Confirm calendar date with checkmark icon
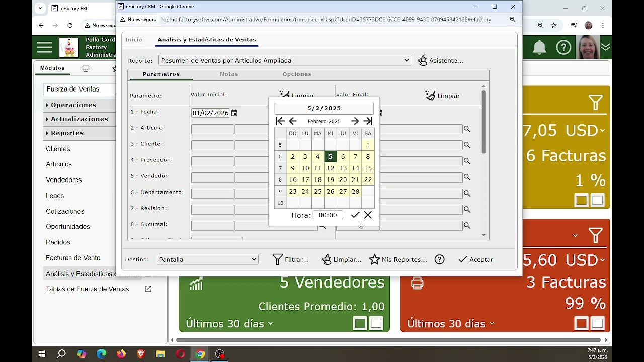The image size is (644, 362). coord(355,215)
